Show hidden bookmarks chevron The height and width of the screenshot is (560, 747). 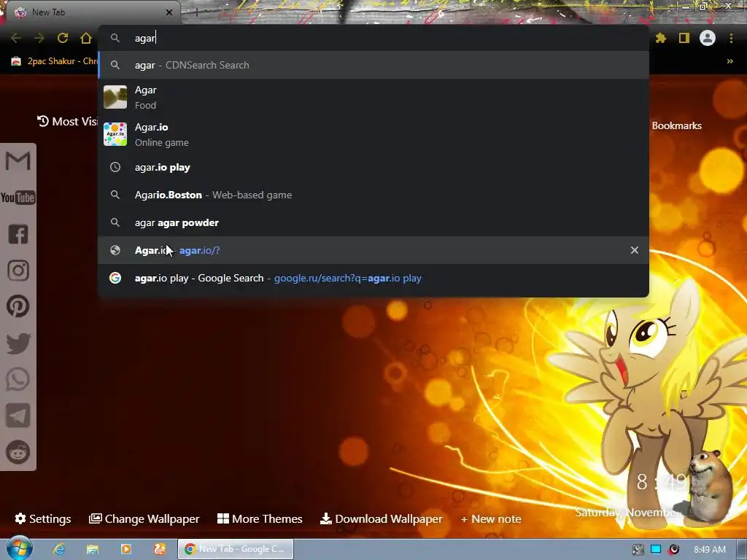tap(729, 61)
